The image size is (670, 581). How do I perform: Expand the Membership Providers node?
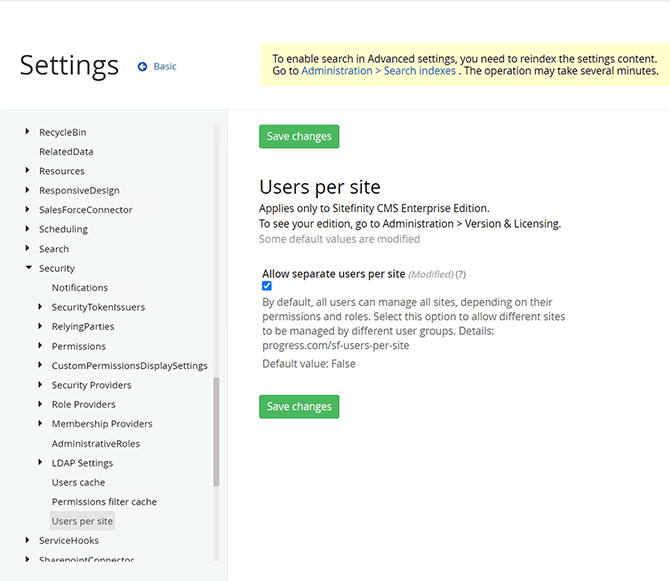[x=41, y=424]
